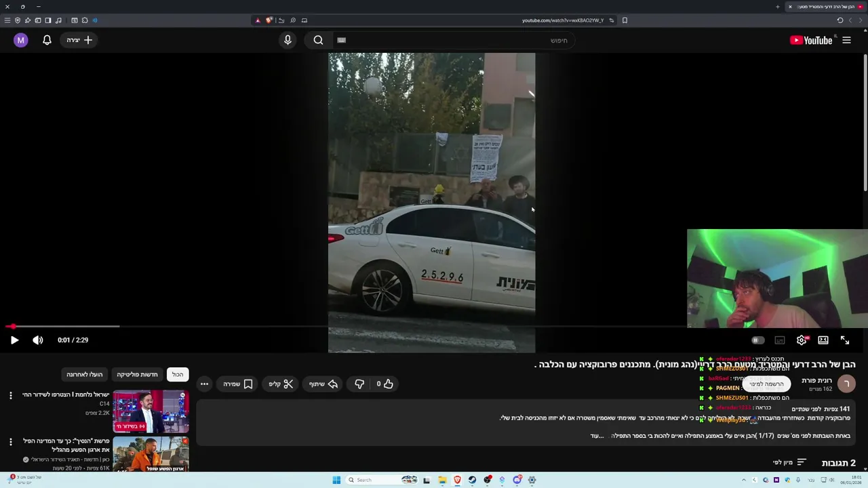Open comments sort menu (מיון לפי)
The image size is (868, 488).
pyautogui.click(x=789, y=462)
